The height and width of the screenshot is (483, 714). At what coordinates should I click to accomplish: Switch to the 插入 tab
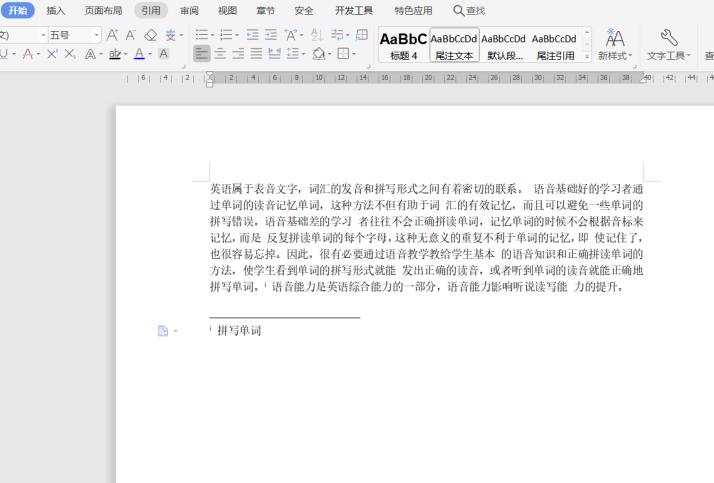(56, 10)
